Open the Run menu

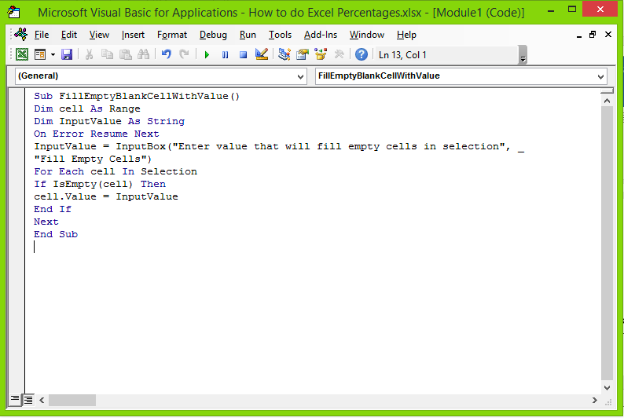pos(248,35)
